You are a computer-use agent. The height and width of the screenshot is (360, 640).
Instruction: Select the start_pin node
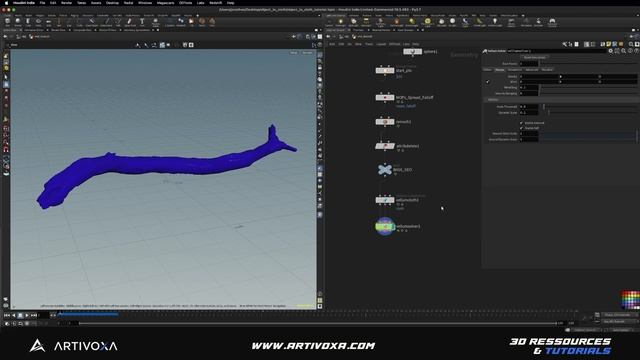click(x=385, y=71)
